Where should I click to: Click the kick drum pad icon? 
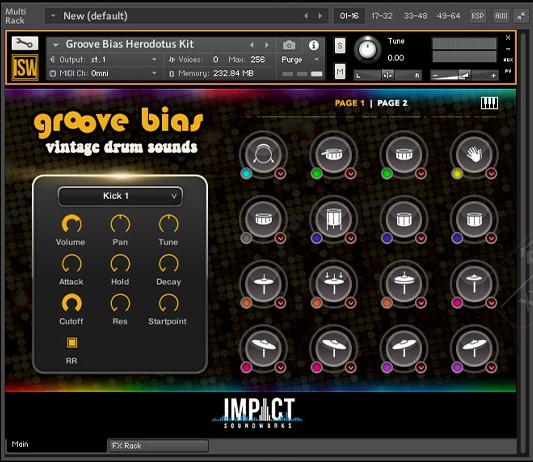(263, 154)
